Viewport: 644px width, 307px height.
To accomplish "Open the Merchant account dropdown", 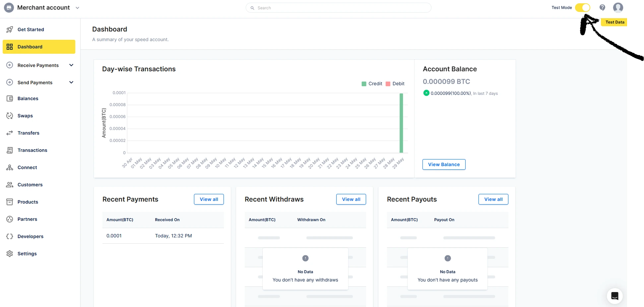I will 77,8.
